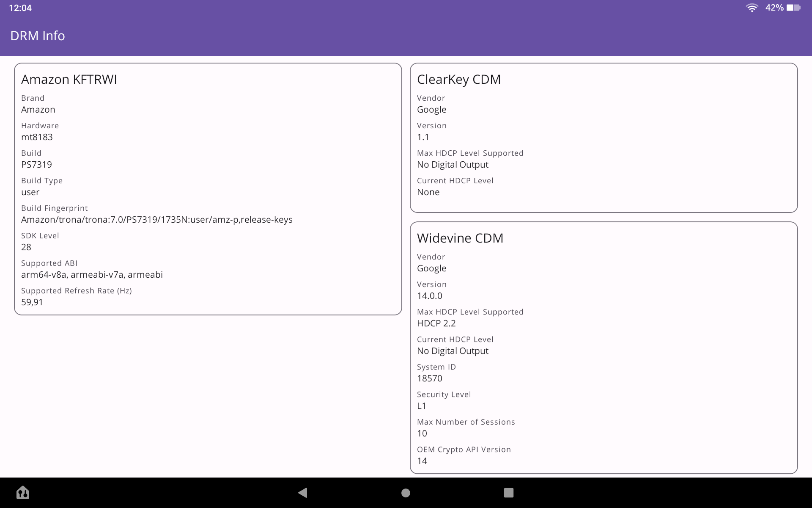Tap the 42% battery percentage text
812x508 pixels.
[774, 8]
